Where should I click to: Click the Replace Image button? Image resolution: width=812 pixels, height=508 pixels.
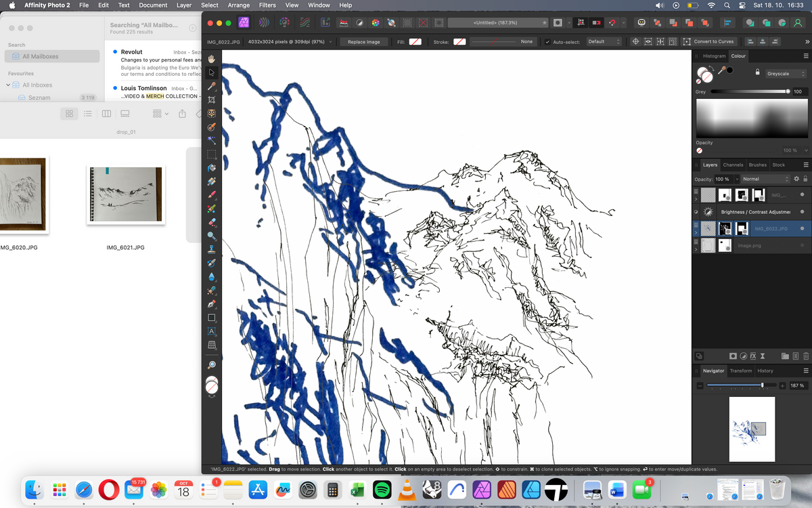364,42
